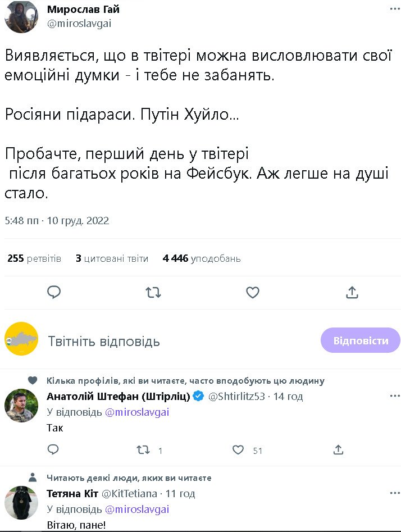Reply to Мирослав Гай's main tweet
This screenshot has width=401, height=532.
pyautogui.click(x=54, y=292)
